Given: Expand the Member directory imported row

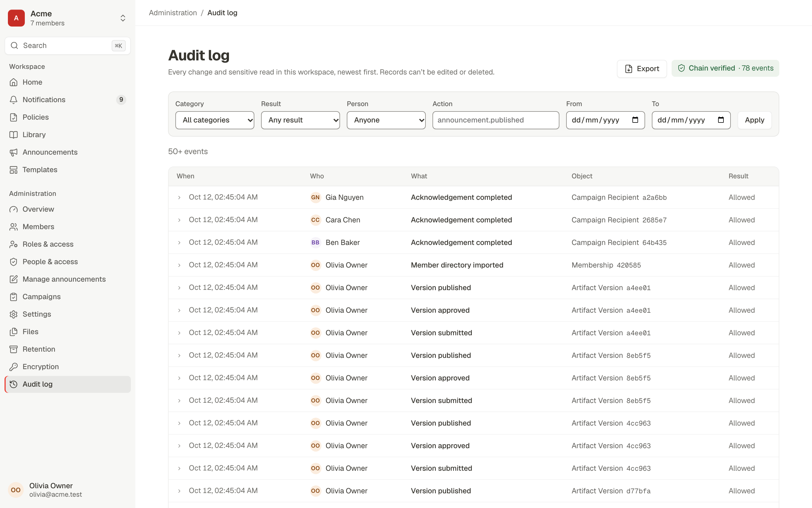Looking at the screenshot, I should click(x=179, y=265).
